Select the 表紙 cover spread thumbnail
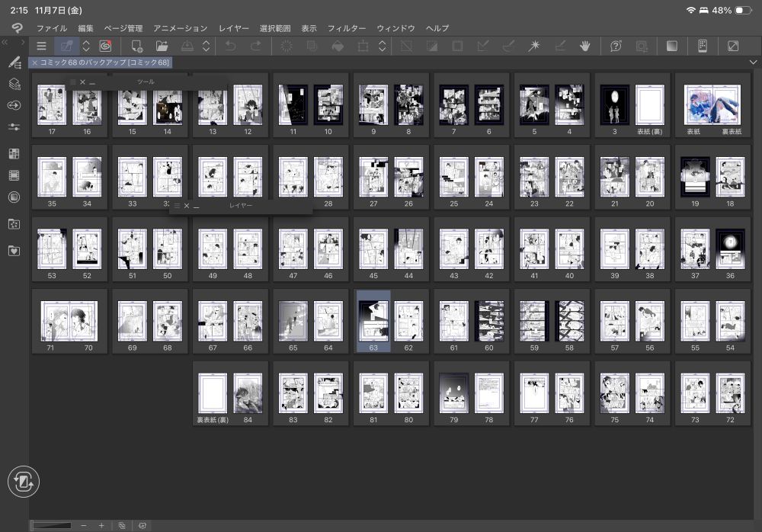Viewport: 762px width, 532px height. click(x=712, y=105)
